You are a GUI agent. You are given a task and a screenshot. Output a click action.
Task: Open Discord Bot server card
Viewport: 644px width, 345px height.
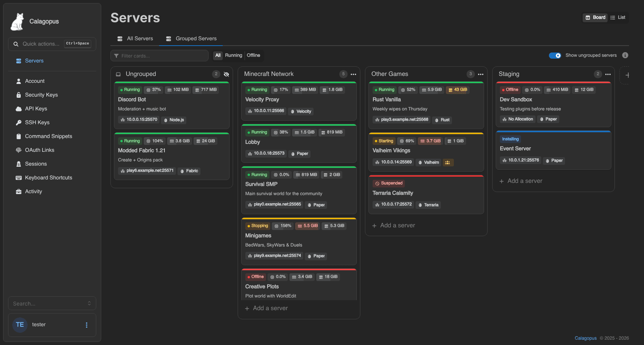coord(172,105)
